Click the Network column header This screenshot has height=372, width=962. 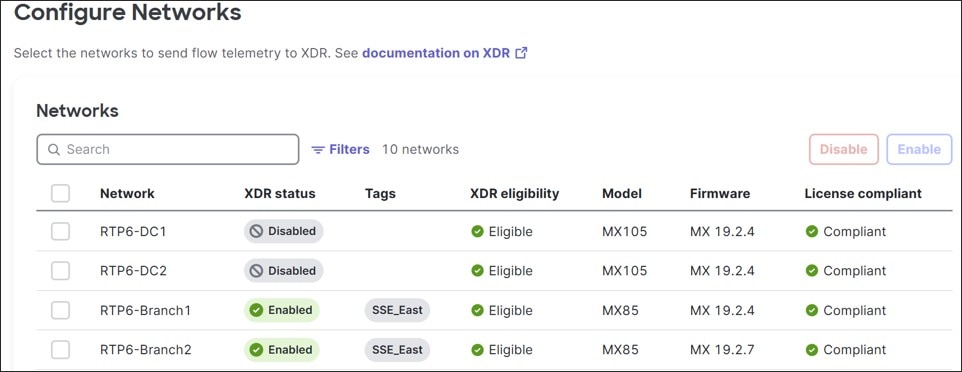point(127,193)
